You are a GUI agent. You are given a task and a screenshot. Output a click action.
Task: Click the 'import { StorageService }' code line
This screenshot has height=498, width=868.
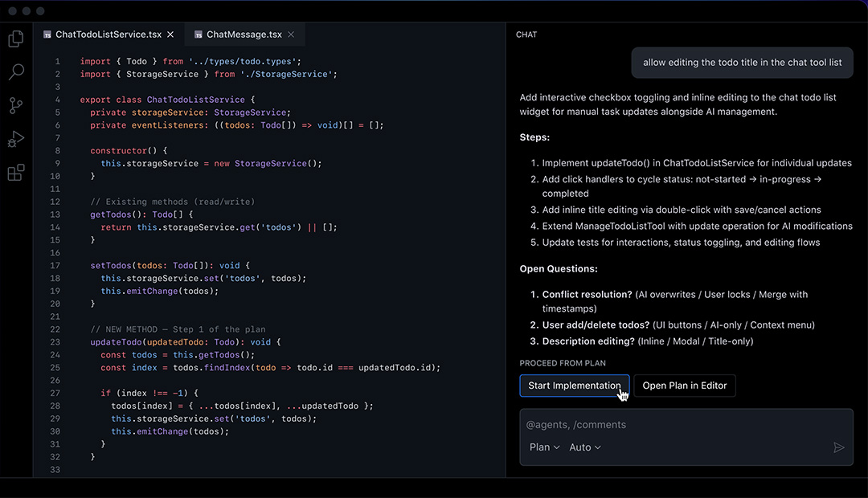[x=209, y=74]
